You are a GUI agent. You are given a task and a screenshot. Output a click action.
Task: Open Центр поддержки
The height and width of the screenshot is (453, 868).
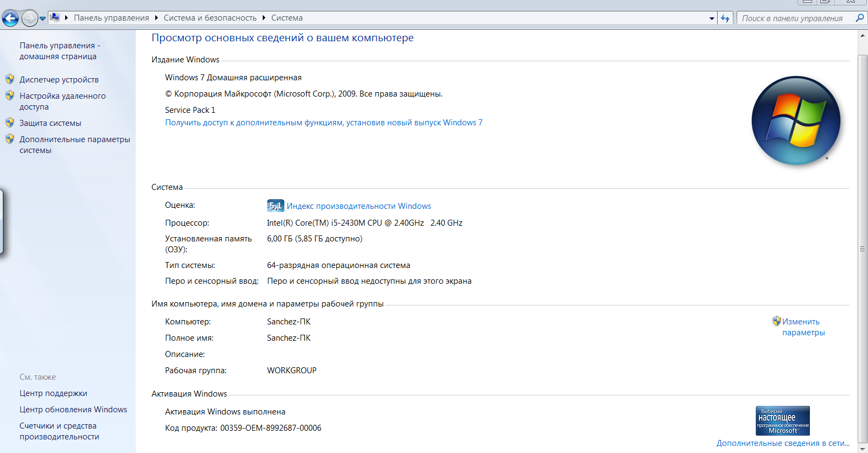53,393
